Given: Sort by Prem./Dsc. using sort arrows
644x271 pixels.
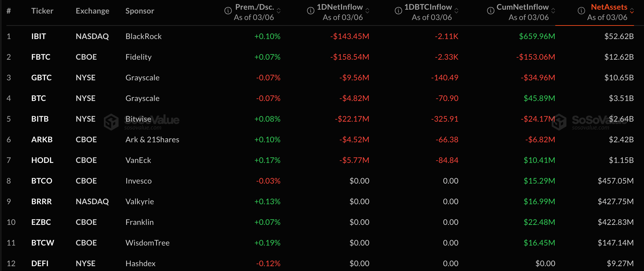Looking at the screenshot, I should click(x=279, y=11).
